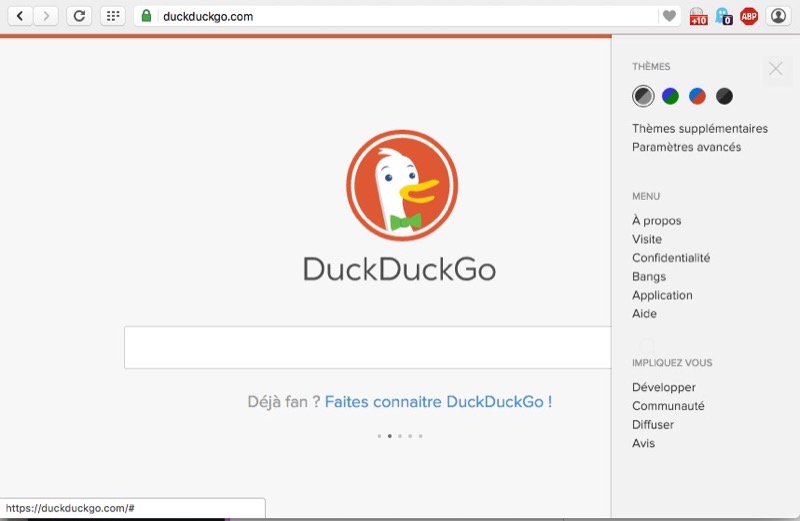Click the Faites connaitre DuckDuckGo link
The width and height of the screenshot is (800, 521).
coord(438,402)
